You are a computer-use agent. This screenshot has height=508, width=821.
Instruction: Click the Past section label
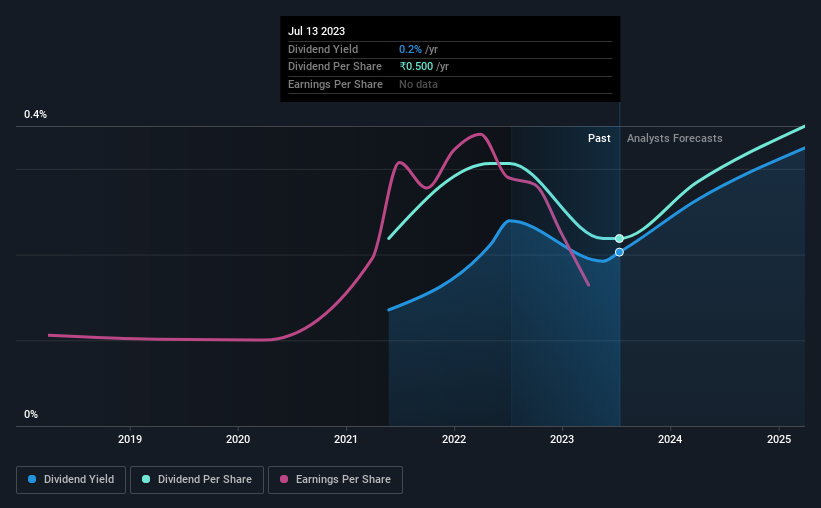pyautogui.click(x=599, y=138)
